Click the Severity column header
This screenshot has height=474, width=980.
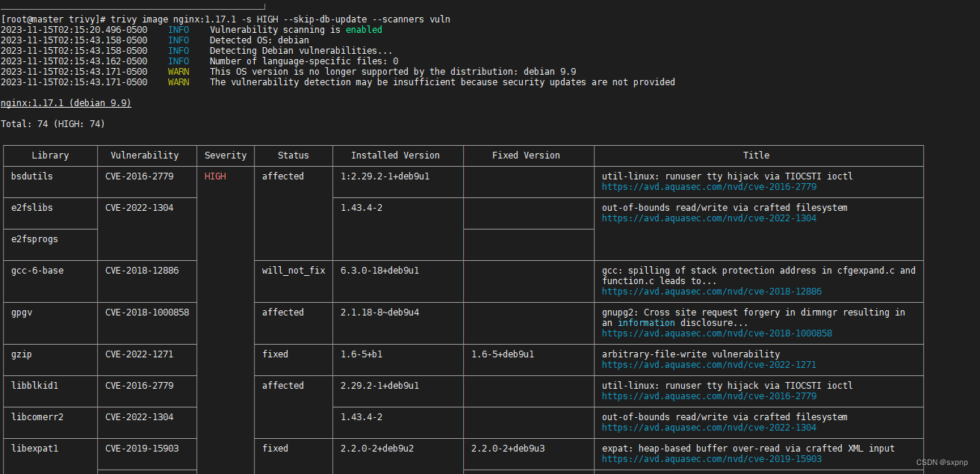pyautogui.click(x=226, y=156)
